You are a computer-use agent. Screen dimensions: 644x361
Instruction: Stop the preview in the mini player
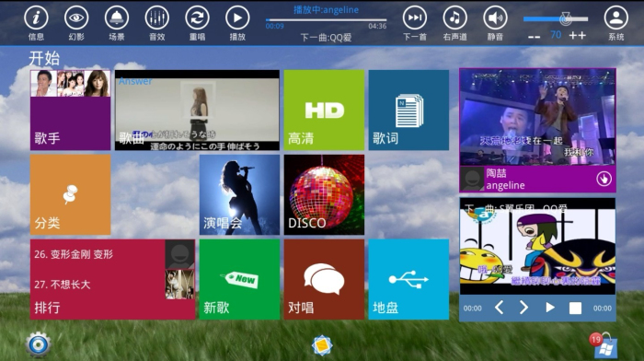pyautogui.click(x=575, y=308)
